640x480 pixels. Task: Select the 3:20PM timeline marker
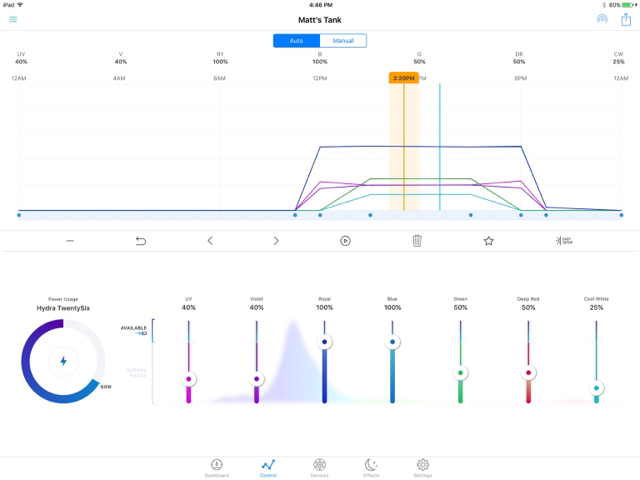404,78
